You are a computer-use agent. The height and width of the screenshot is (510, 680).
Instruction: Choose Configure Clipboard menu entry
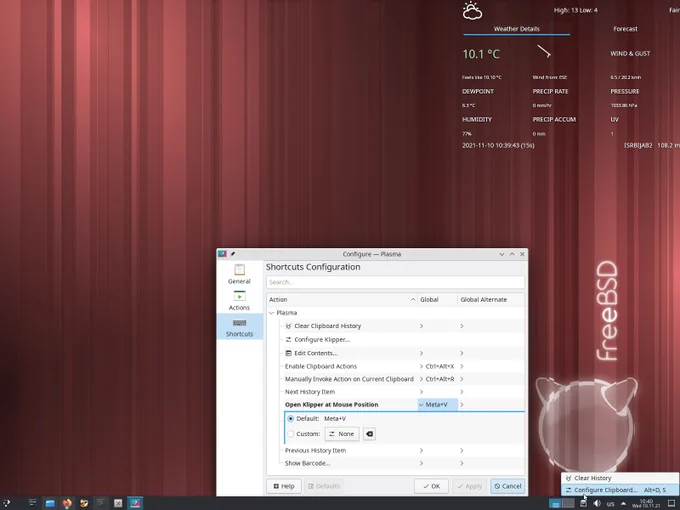[x=620, y=490]
